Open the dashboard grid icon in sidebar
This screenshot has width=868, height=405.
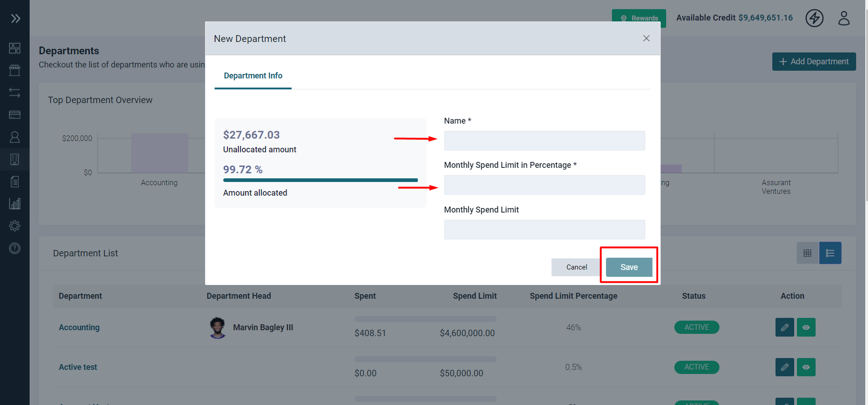point(15,48)
